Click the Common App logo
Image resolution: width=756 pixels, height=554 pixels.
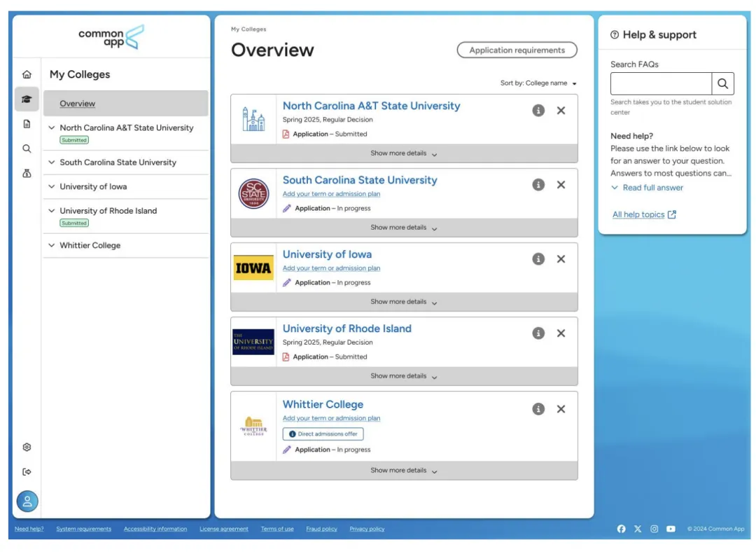(111, 37)
